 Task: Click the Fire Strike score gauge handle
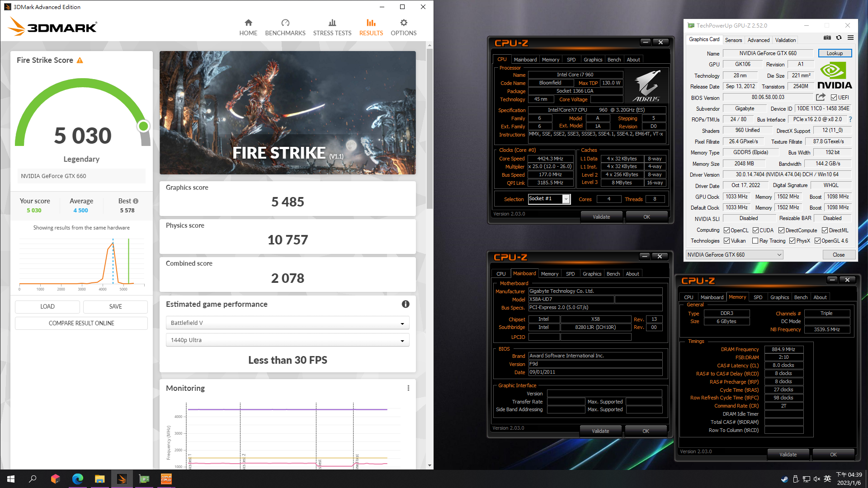coord(143,126)
